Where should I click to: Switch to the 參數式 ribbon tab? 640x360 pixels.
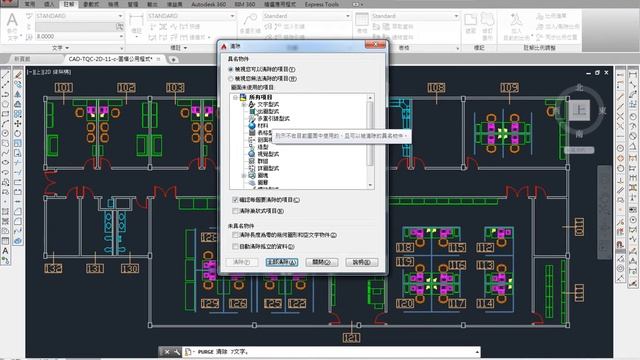pyautogui.click(x=91, y=4)
